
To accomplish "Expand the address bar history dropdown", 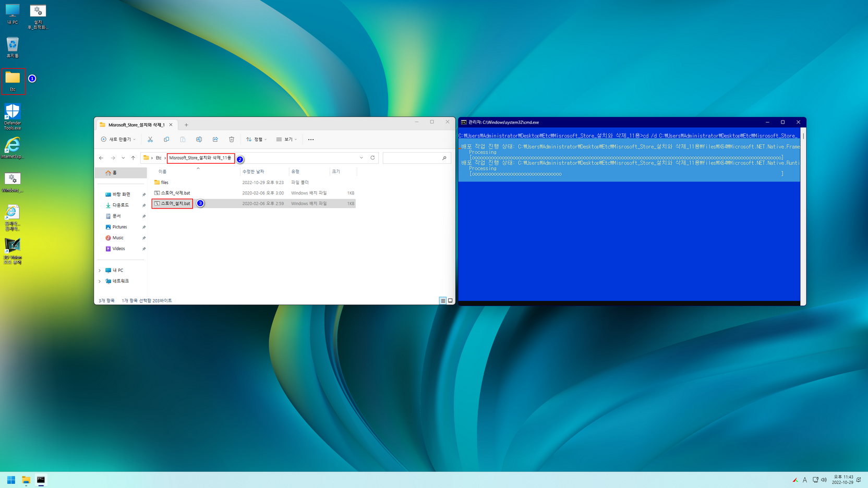I will [361, 158].
